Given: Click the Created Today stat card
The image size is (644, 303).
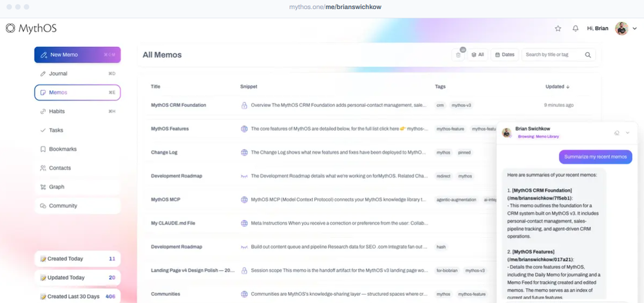Looking at the screenshot, I should tap(77, 259).
